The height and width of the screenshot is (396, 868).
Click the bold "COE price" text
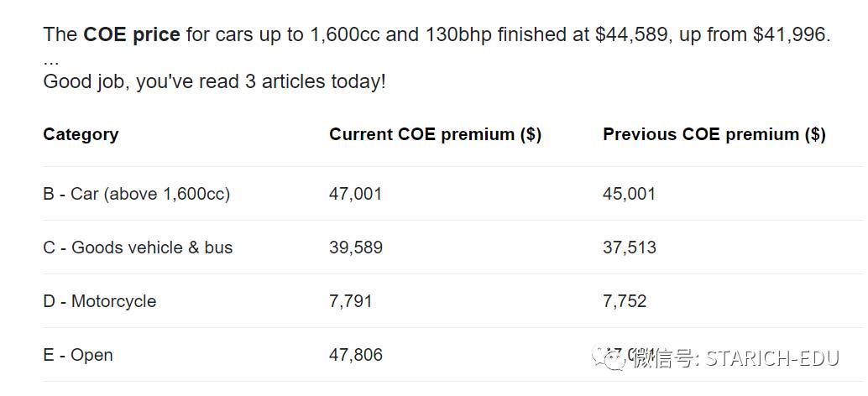pos(131,35)
